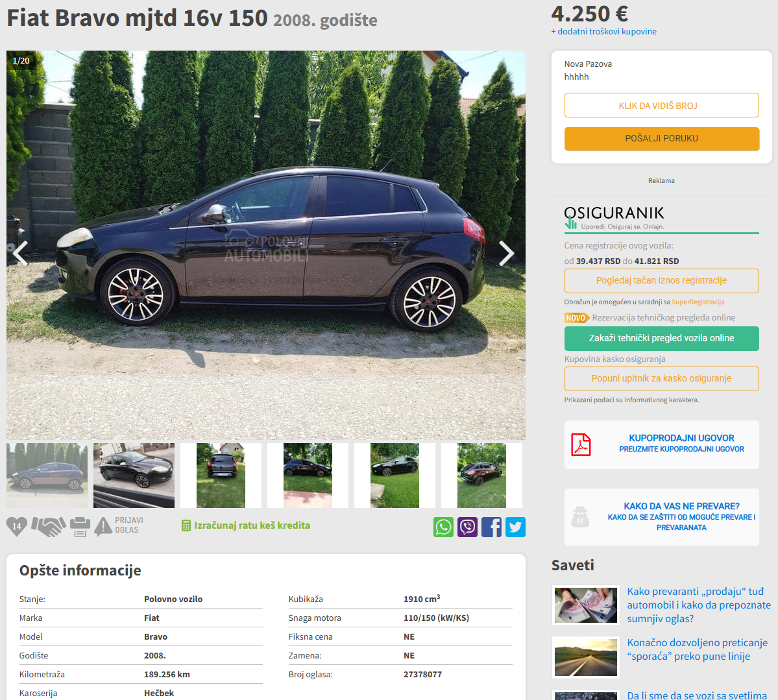Share listing on WhatsApp
The width and height of the screenshot is (778, 700).
(x=443, y=527)
